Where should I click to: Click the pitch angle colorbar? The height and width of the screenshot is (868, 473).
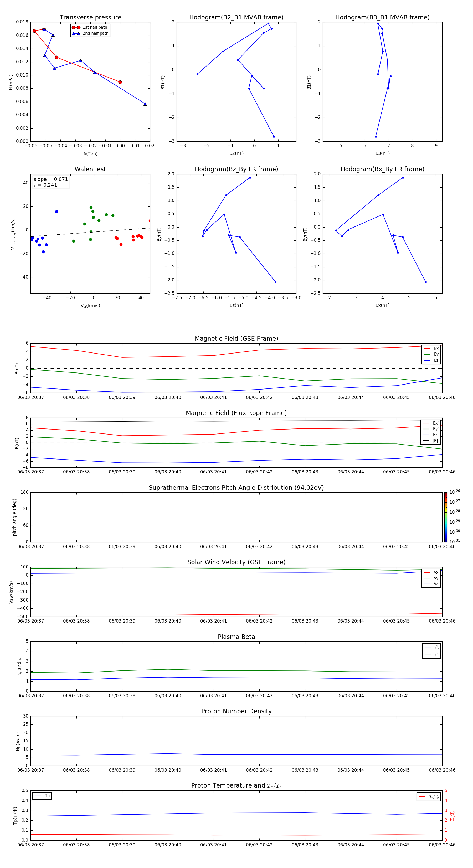[x=446, y=517]
